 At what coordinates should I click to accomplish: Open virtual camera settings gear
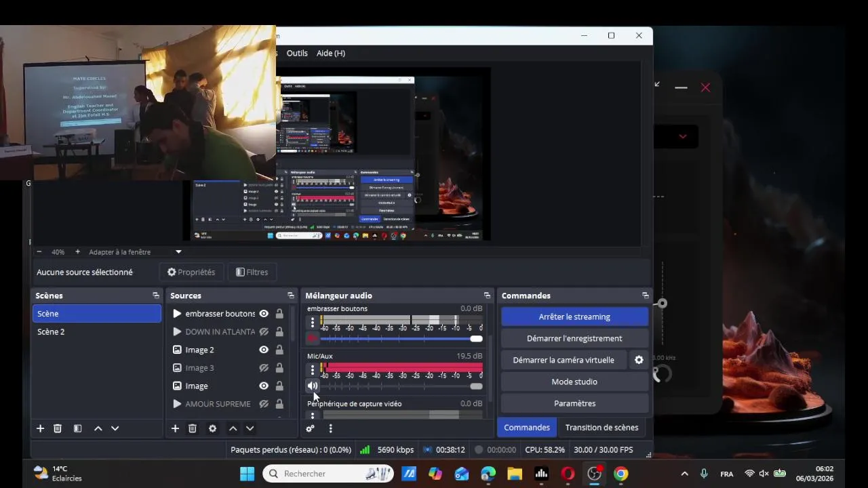click(639, 360)
